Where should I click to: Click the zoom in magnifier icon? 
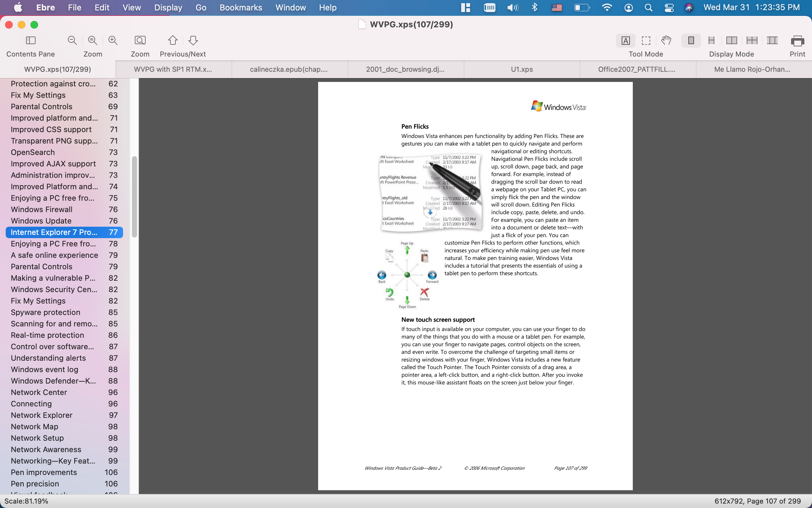[113, 41]
